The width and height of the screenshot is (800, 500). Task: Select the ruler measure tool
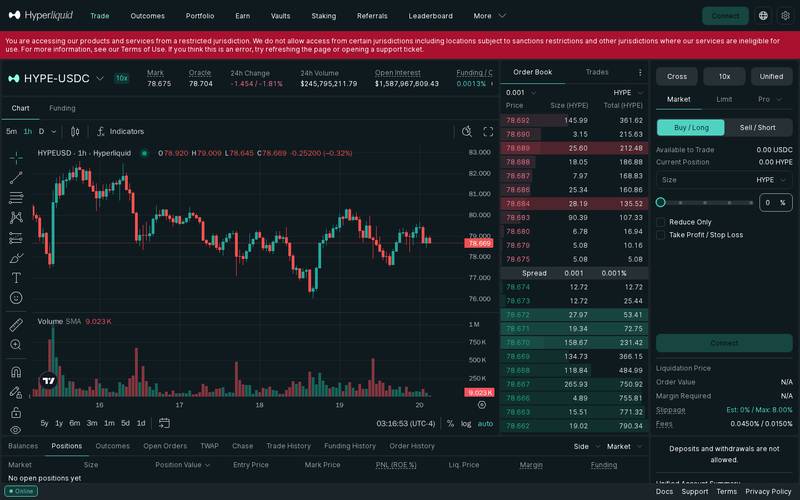click(16, 324)
